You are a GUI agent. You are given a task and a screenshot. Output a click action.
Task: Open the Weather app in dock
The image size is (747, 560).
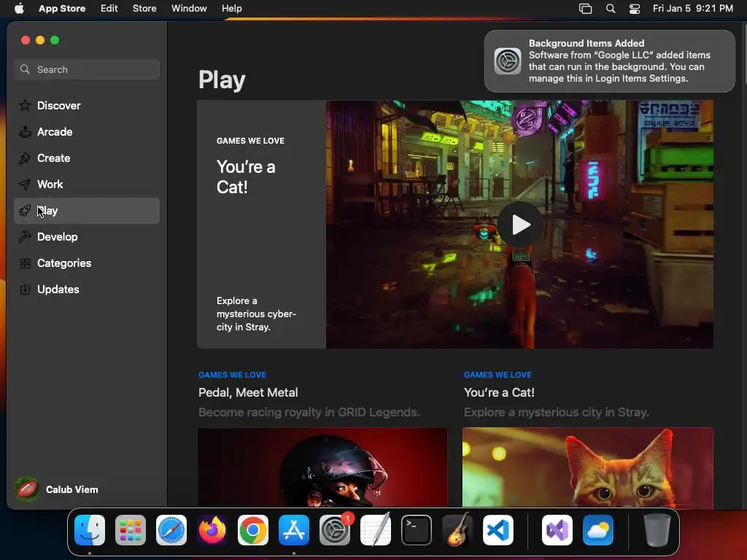tap(598, 529)
